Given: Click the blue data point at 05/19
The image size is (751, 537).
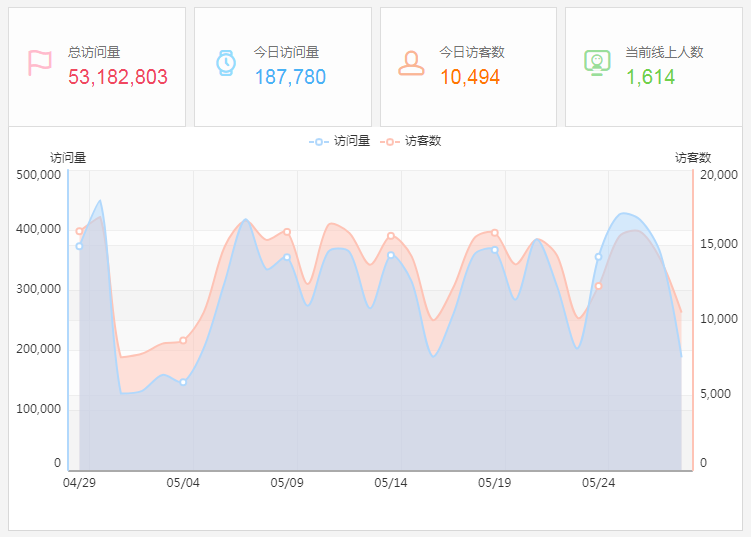Looking at the screenshot, I should point(495,250).
